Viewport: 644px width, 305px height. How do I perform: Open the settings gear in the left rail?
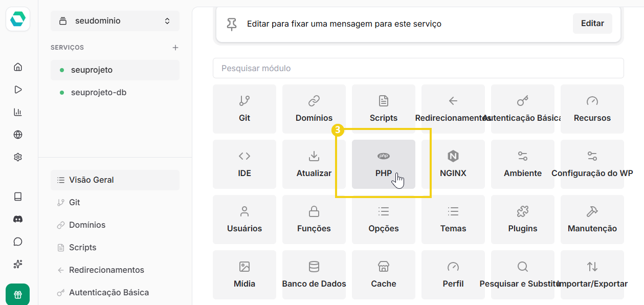[x=18, y=157]
